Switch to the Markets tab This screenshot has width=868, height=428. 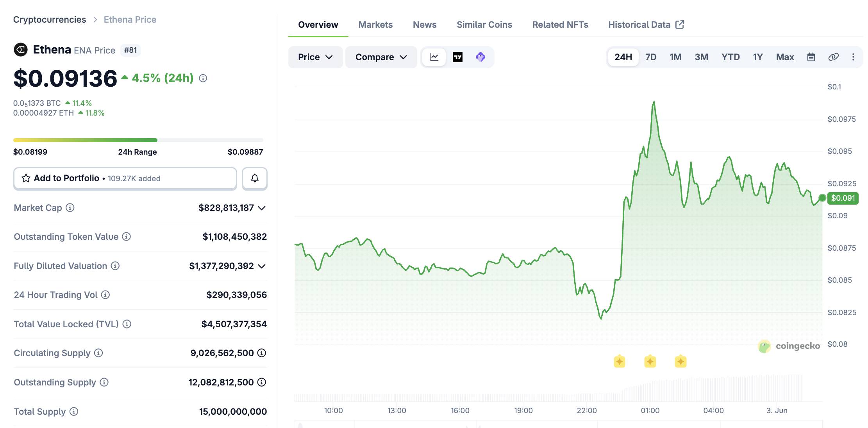pyautogui.click(x=375, y=25)
